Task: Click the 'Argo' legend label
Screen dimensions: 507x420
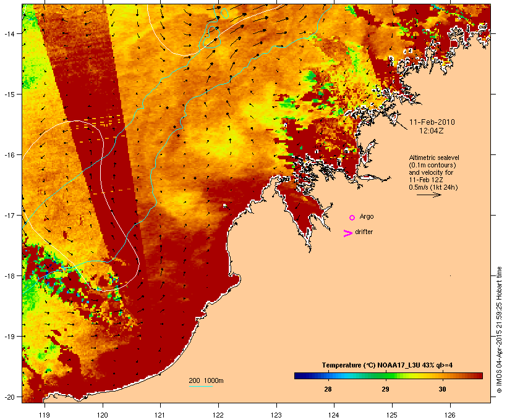Action: click(367, 216)
